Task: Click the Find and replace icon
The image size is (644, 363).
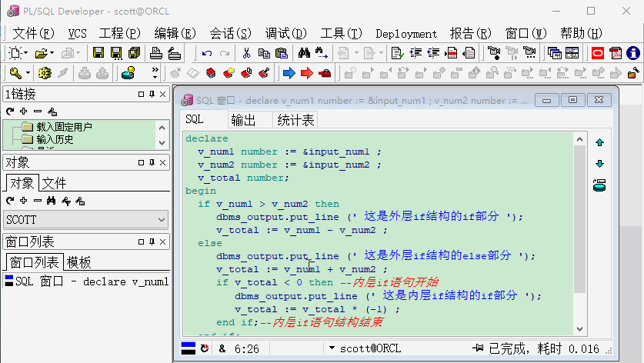Action: click(x=321, y=52)
